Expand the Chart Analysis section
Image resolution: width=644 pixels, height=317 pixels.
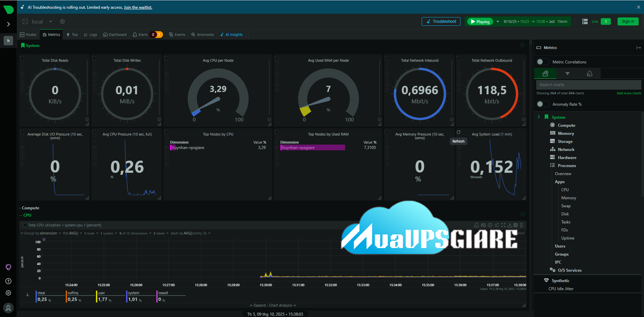(x=273, y=305)
